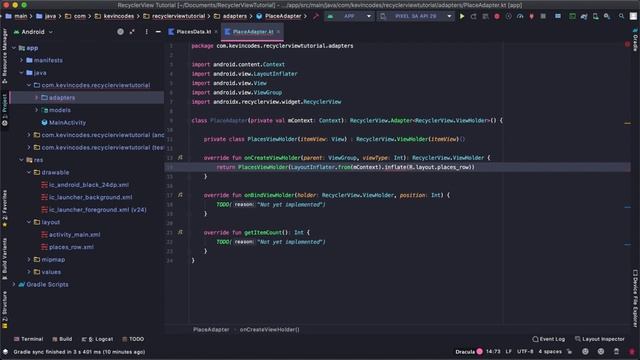640x360 pixels.
Task: Open the Terminal tool window
Action: click(28, 339)
